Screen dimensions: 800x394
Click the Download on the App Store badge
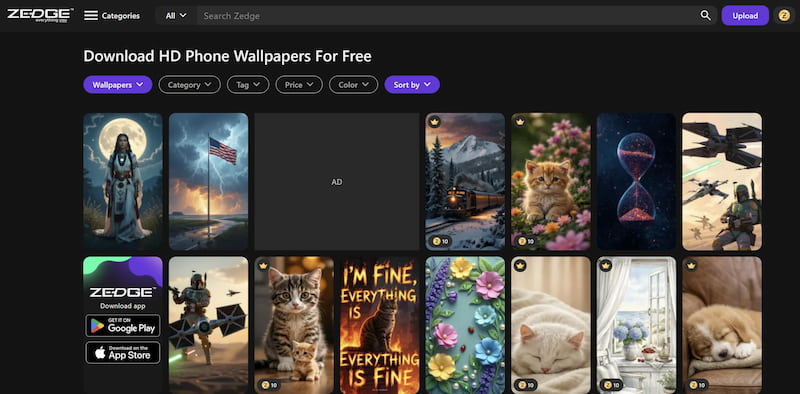tap(122, 353)
